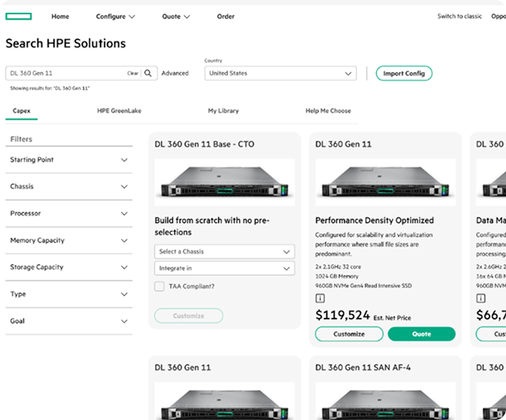Select the Capex tab
Viewport: 506px width, 420px height.
tap(21, 111)
